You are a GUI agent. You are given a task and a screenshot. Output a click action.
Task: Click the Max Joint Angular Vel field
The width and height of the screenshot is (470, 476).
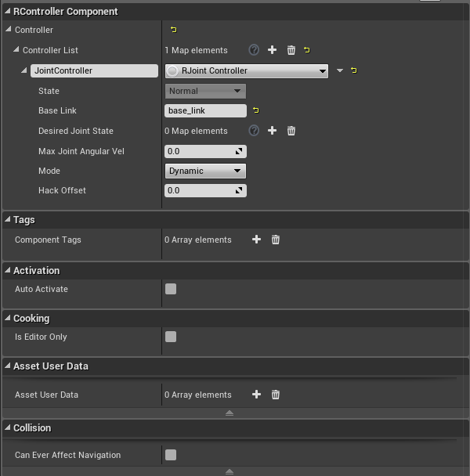[x=200, y=151]
